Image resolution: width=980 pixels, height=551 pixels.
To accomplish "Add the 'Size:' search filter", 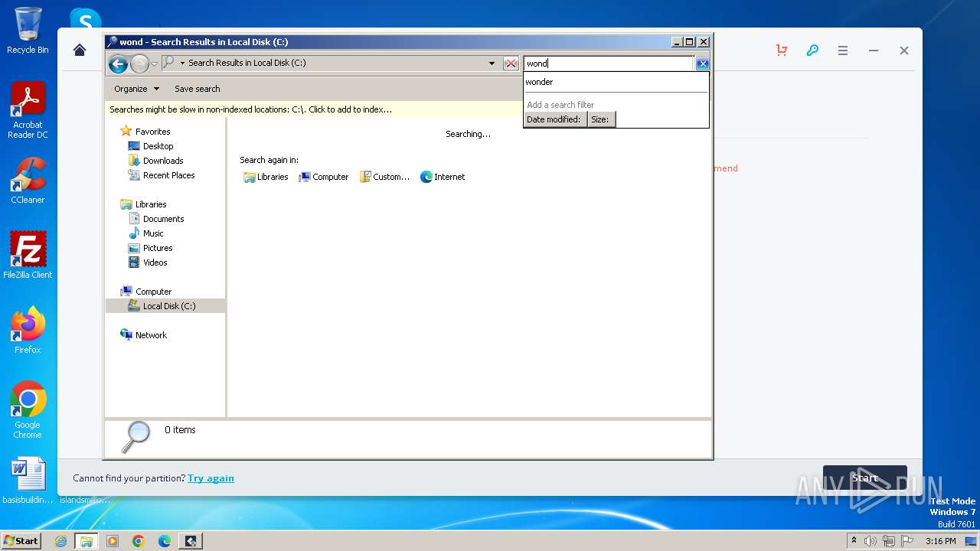I will pos(601,119).
